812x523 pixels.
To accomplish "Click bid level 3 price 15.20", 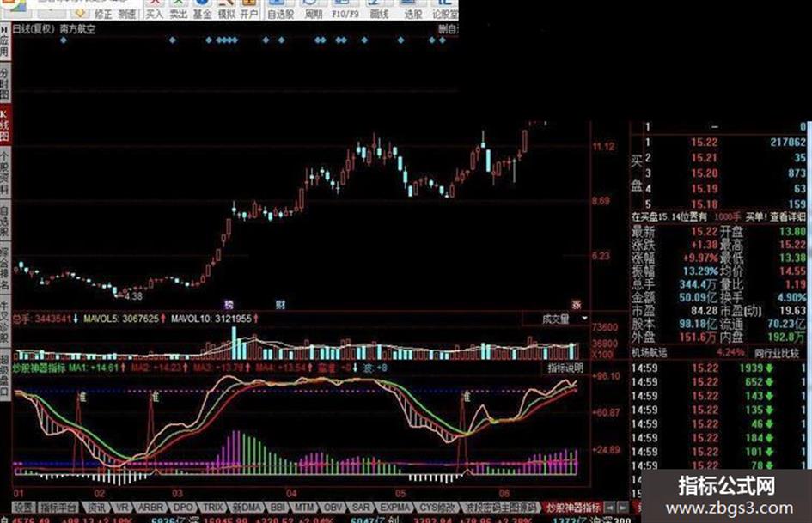I will tap(705, 173).
